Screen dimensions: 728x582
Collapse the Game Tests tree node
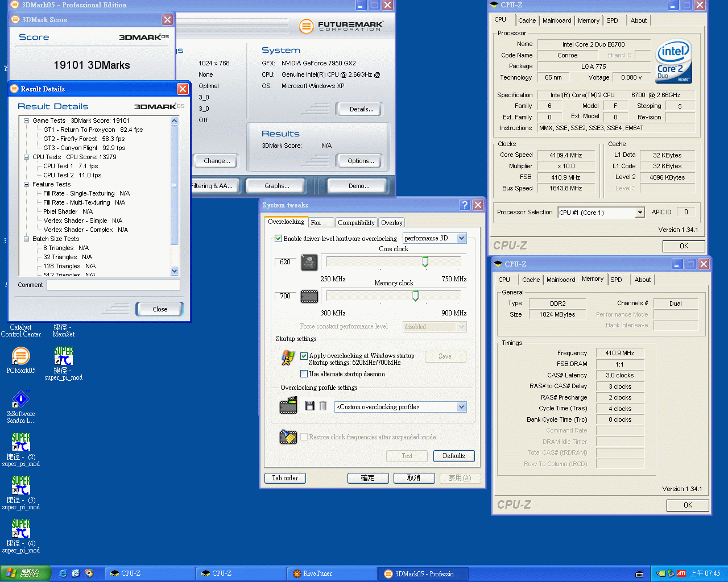27,120
